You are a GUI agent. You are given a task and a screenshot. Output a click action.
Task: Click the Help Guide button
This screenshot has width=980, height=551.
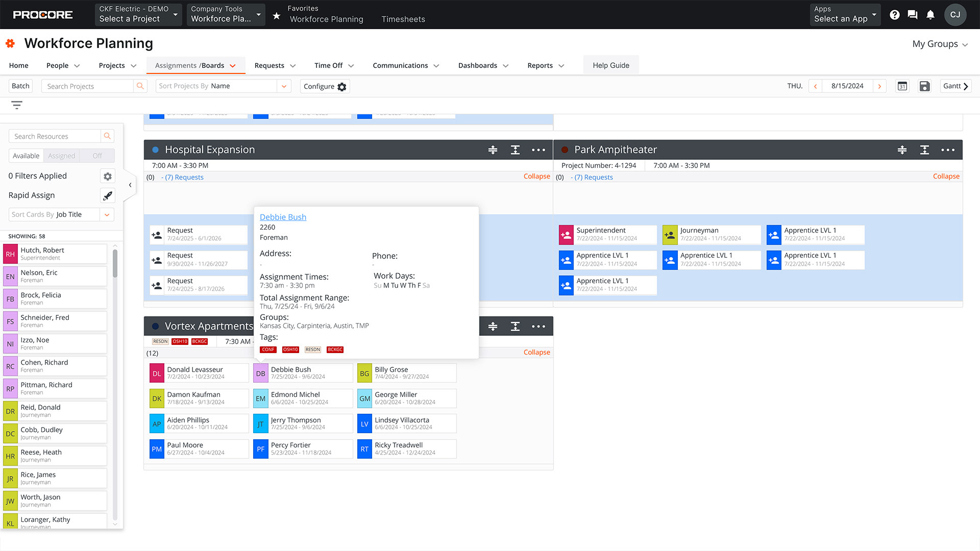click(x=611, y=65)
